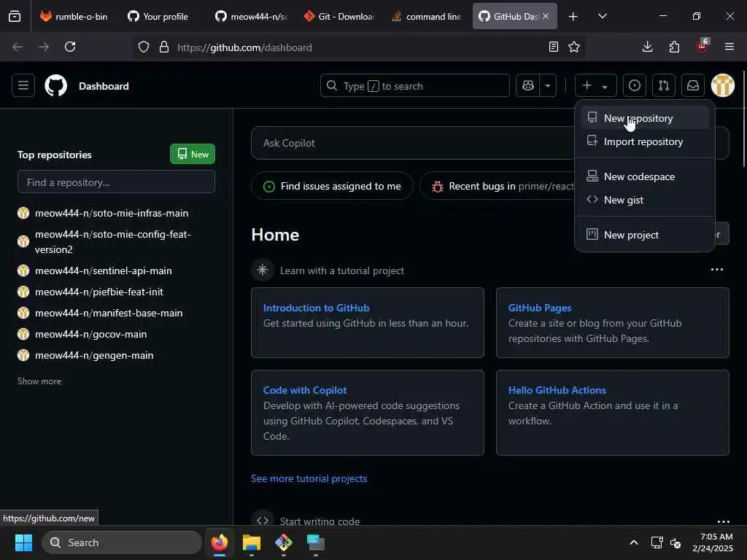747x560 pixels.
Task: Open the Issues icon in header
Action: point(635,86)
